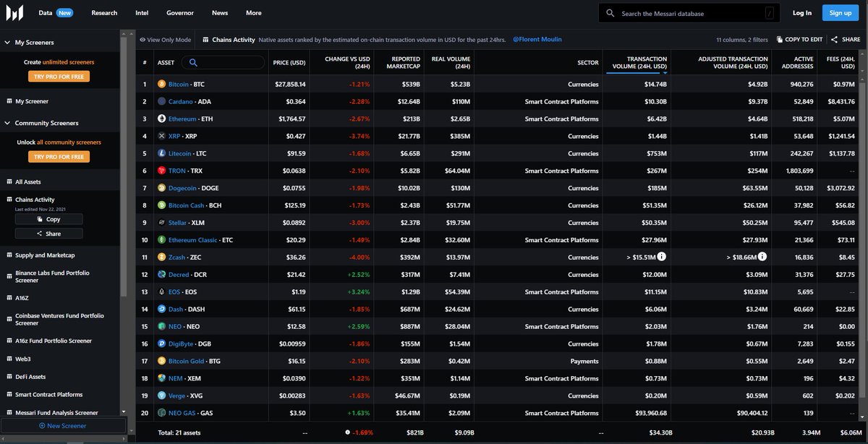Image resolution: width=868 pixels, height=444 pixels.
Task: Collapse the Community Screeners section
Action: [7, 123]
